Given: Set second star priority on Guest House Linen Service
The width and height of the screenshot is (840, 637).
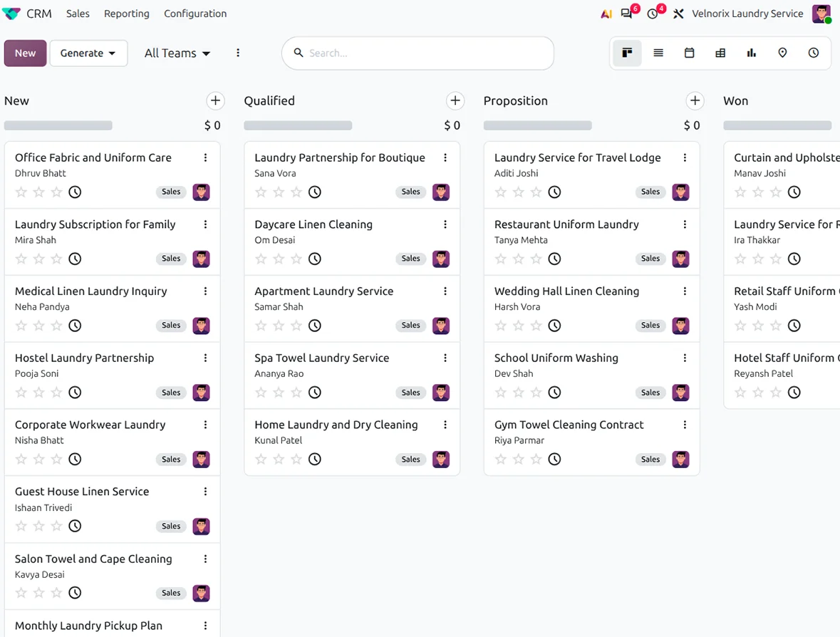Looking at the screenshot, I should point(38,526).
